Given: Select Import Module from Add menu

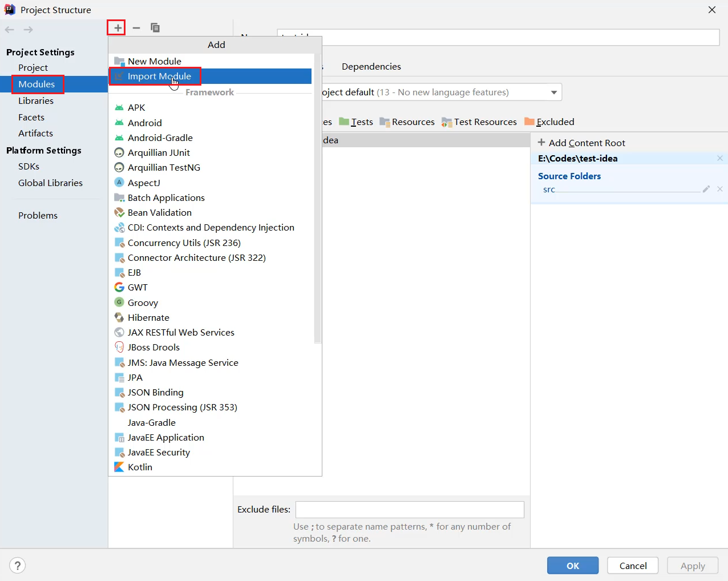Looking at the screenshot, I should point(159,76).
